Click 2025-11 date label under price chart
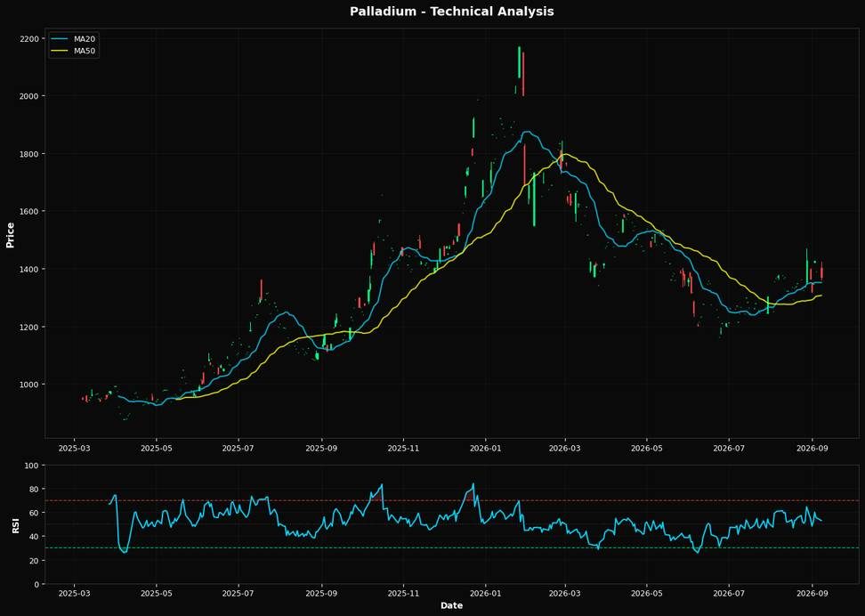The image size is (865, 616). pyautogui.click(x=403, y=448)
